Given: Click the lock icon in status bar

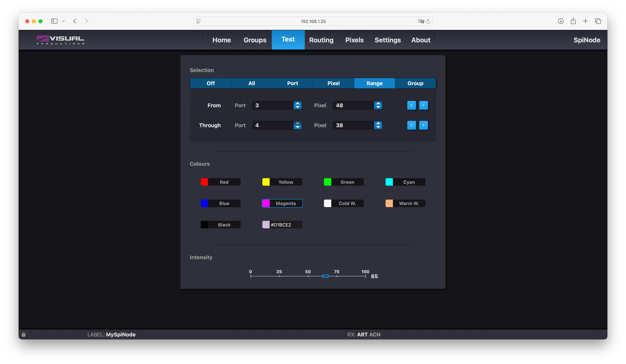Looking at the screenshot, I should click(24, 334).
